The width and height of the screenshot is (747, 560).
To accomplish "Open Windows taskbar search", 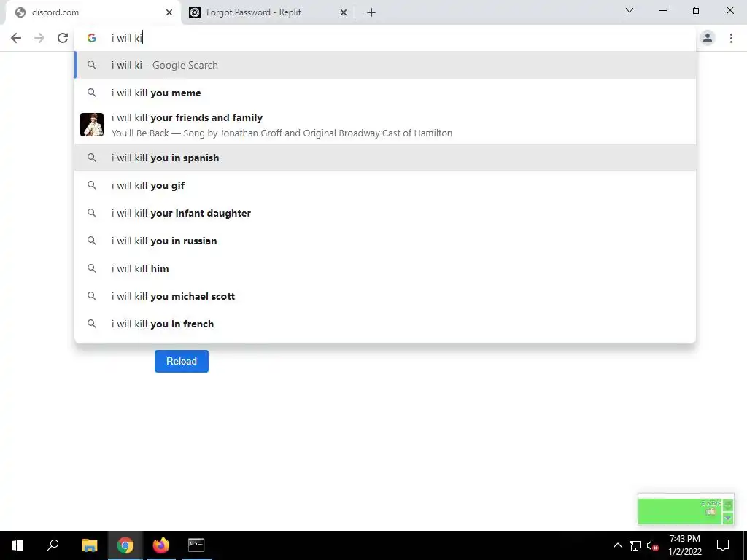I will coord(53,545).
